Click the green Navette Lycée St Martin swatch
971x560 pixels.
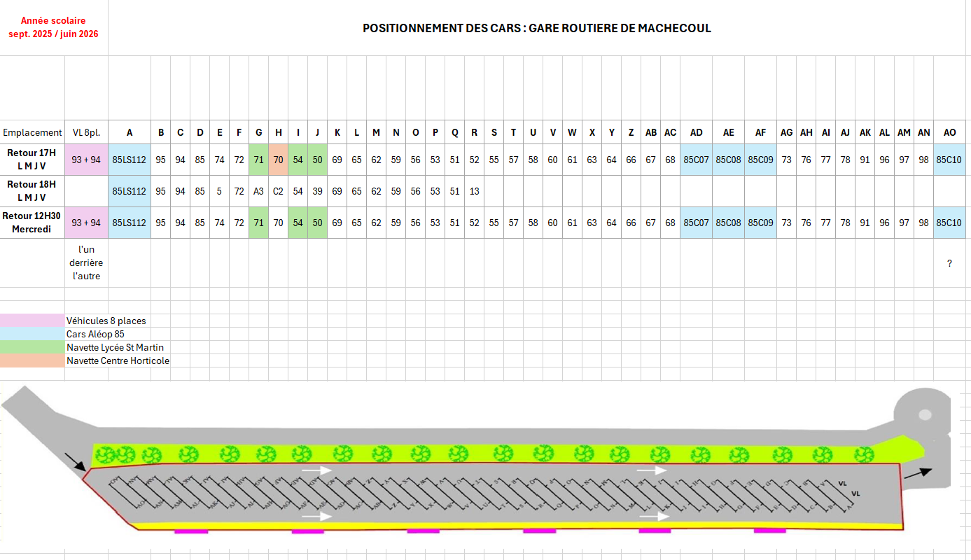(x=32, y=347)
